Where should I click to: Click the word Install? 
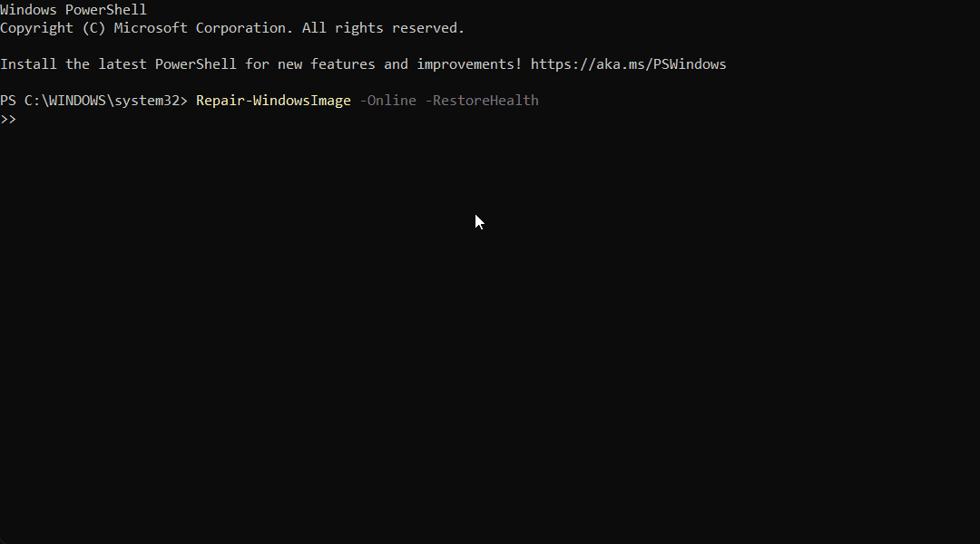click(x=28, y=64)
